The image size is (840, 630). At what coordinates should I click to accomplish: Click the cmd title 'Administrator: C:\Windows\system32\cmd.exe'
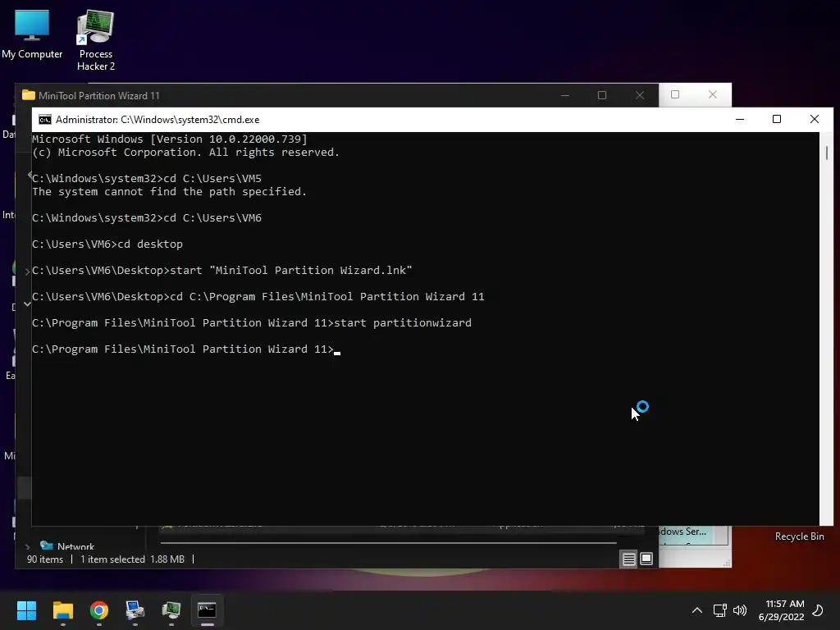pyautogui.click(x=157, y=120)
